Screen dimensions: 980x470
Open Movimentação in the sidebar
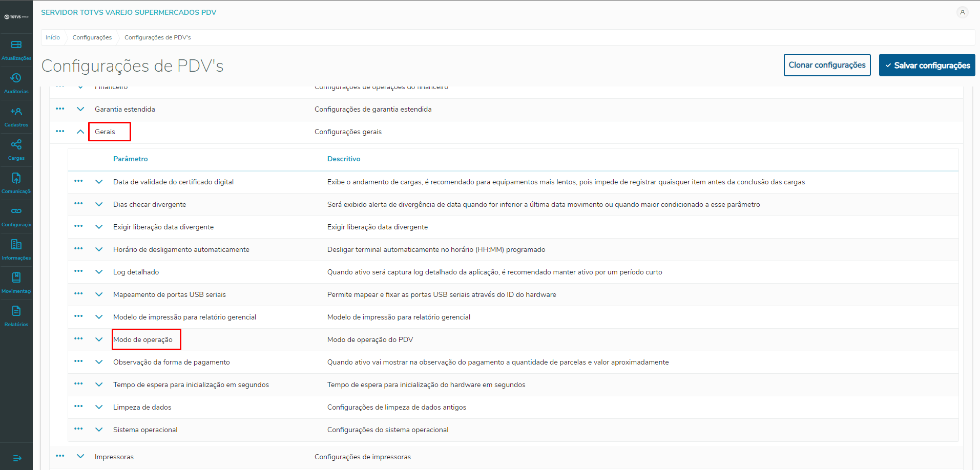(x=16, y=283)
